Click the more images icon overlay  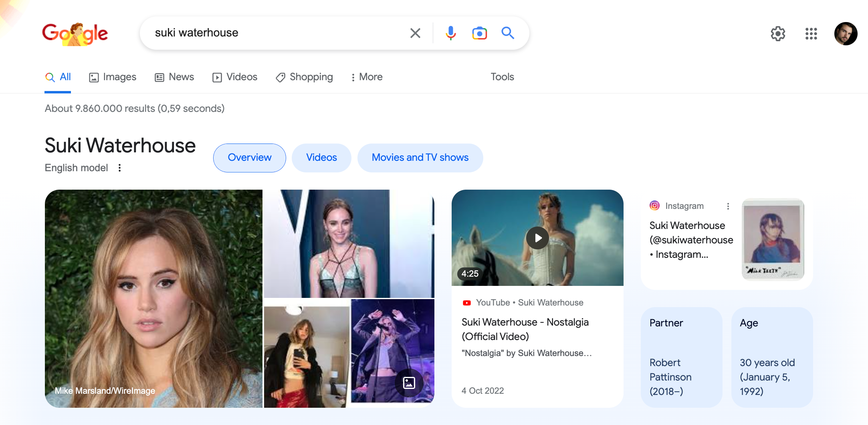pos(409,383)
